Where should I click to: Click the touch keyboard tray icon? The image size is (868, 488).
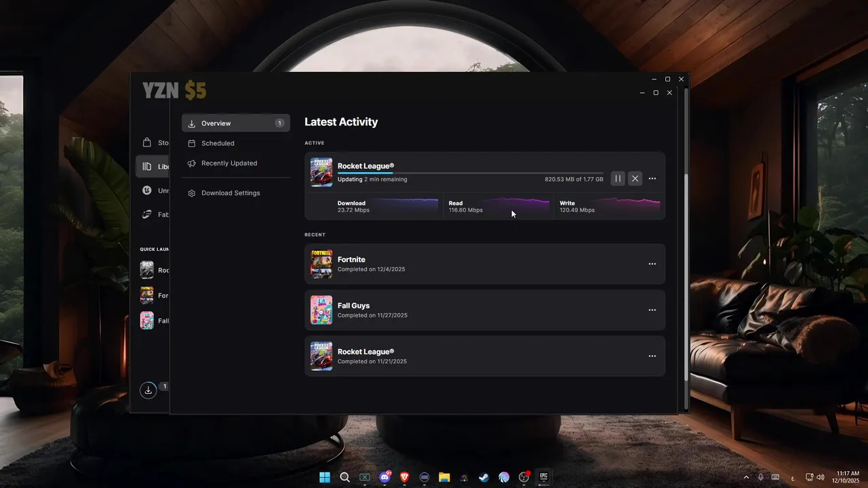tap(775, 477)
